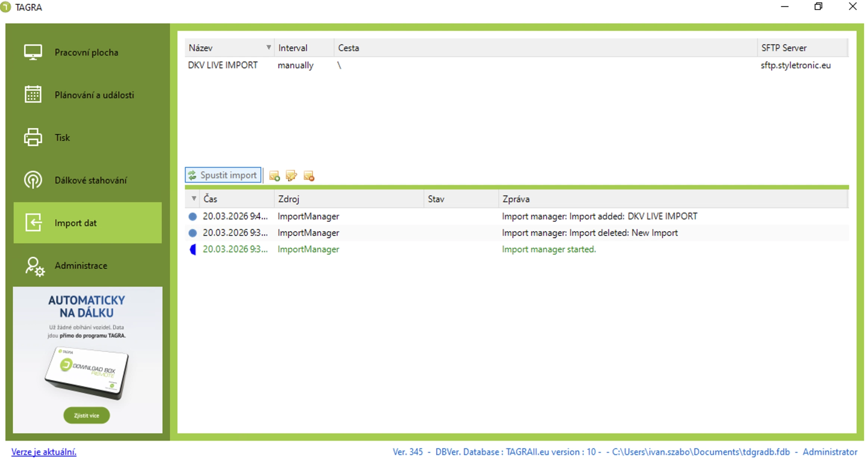Click the blue status dot on the Import deleted row
868x465 pixels.
point(193,233)
